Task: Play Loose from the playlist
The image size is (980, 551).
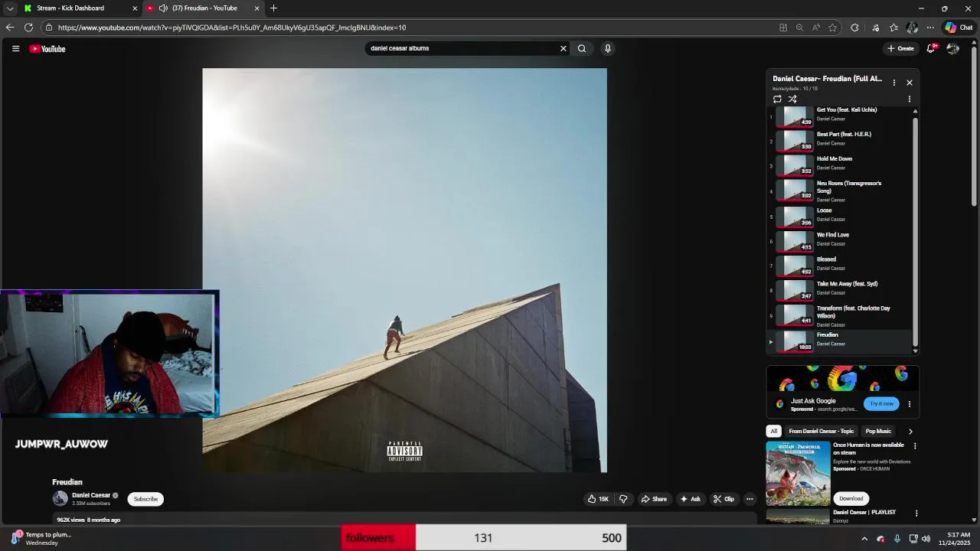Action: tap(840, 217)
